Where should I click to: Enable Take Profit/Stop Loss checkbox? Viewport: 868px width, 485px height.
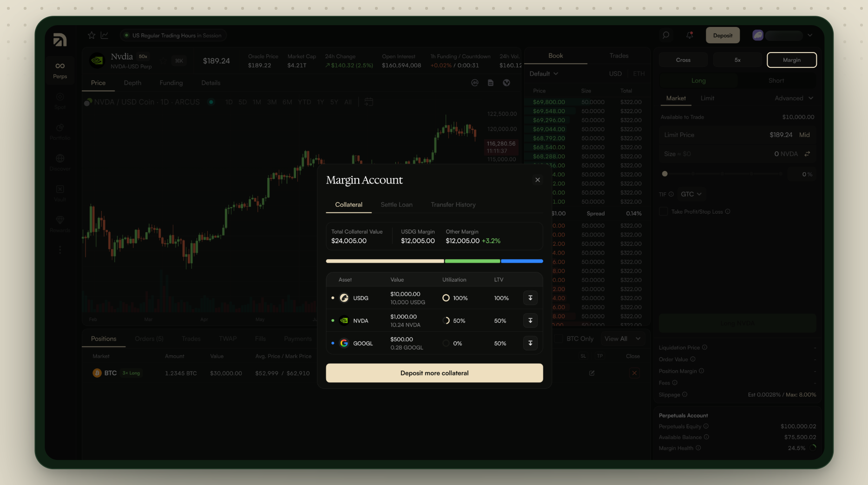point(664,211)
